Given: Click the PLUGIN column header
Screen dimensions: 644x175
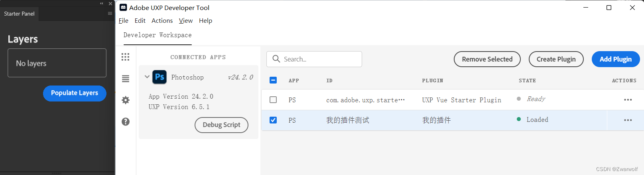Looking at the screenshot, I should [x=433, y=80].
